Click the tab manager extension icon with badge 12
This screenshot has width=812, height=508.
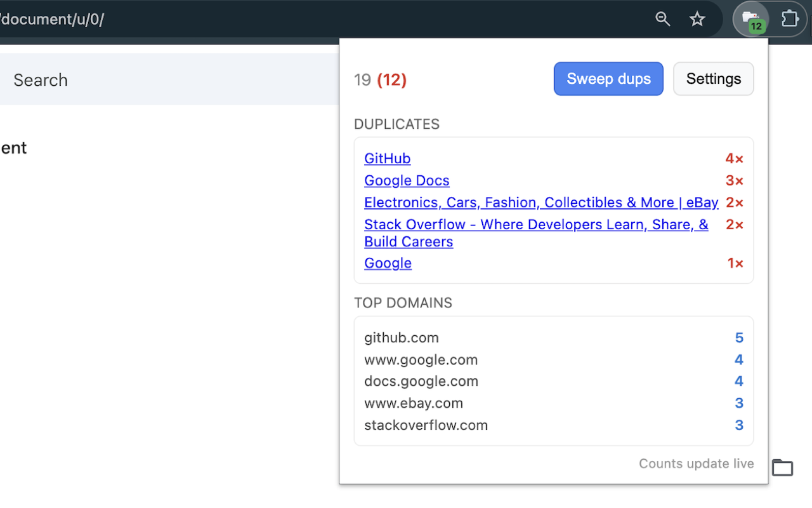751,19
